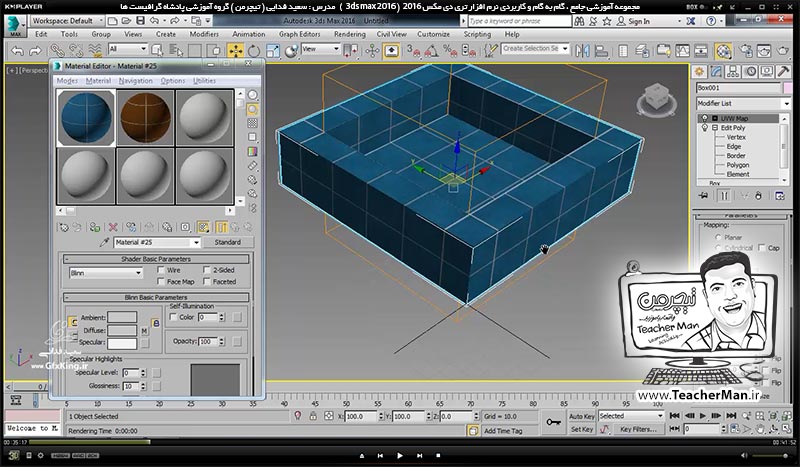Click Assign Material to Selection icon
Image resolution: width=800 pixels, height=467 pixels.
94,227
